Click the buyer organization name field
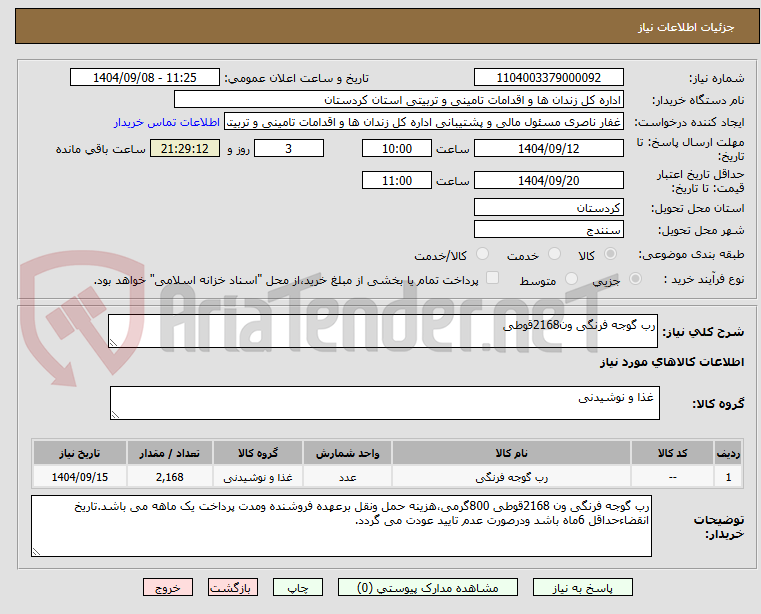761x614 pixels. (x=398, y=100)
